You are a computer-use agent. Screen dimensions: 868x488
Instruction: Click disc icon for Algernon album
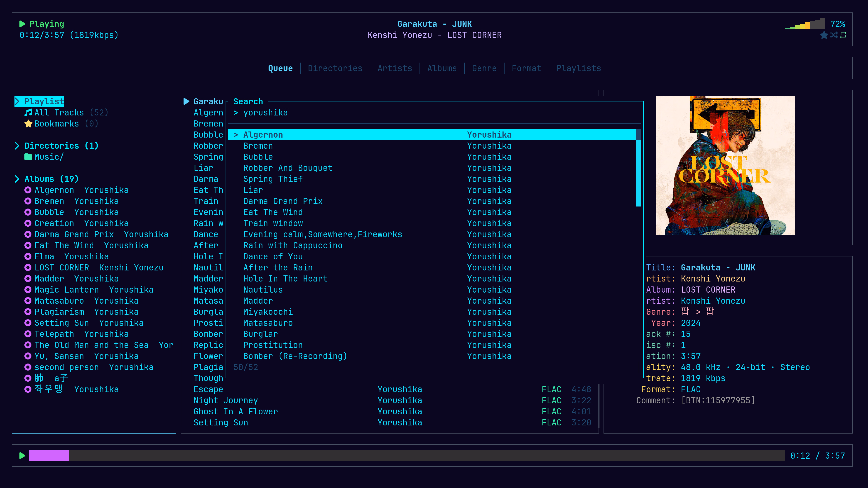[x=28, y=190]
